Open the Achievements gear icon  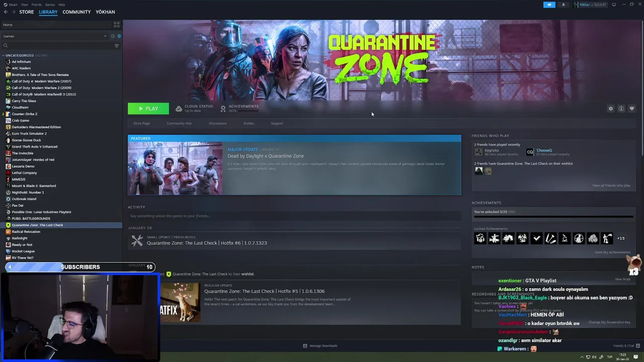[223, 109]
